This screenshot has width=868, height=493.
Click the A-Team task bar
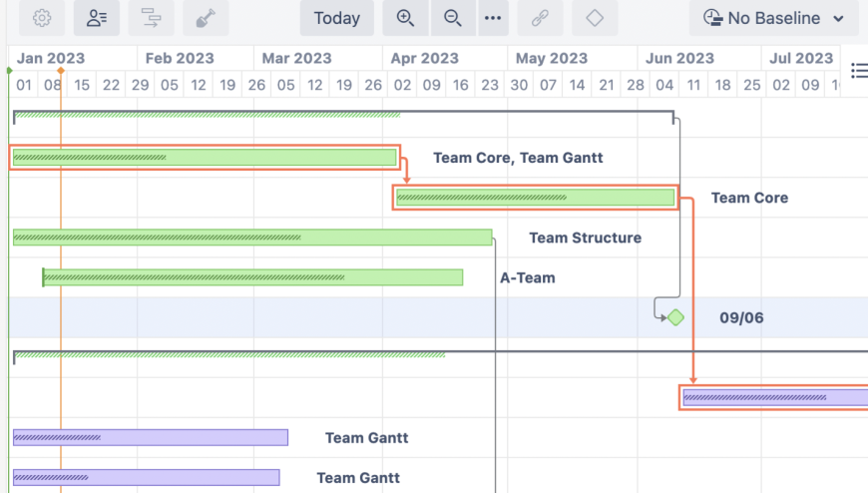coord(252,277)
